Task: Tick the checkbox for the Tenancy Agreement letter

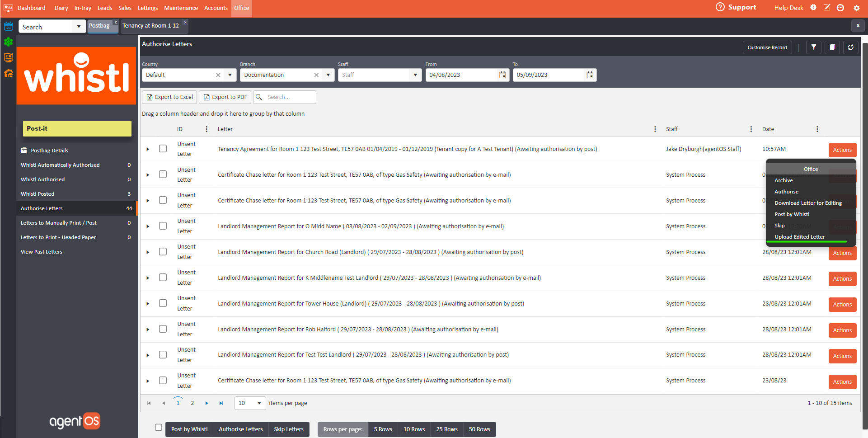Action: click(163, 149)
